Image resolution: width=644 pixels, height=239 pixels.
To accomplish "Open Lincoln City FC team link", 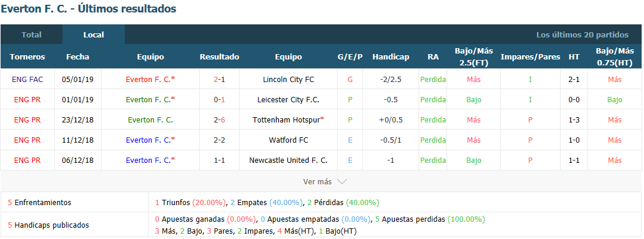I will [x=288, y=79].
